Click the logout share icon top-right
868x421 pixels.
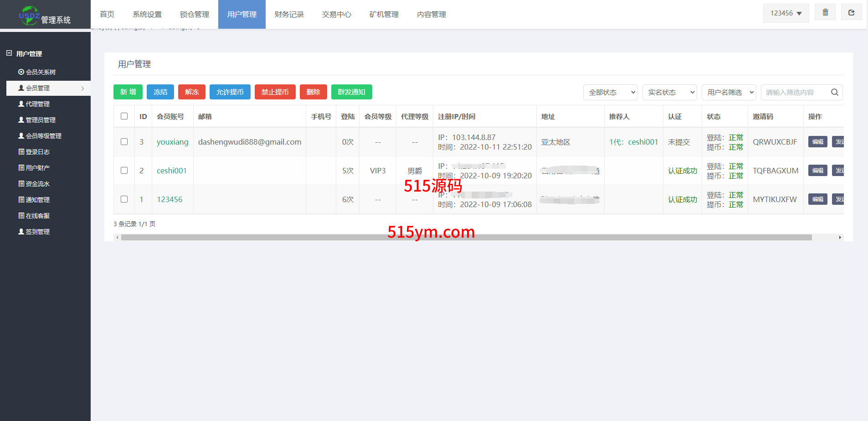(x=851, y=13)
